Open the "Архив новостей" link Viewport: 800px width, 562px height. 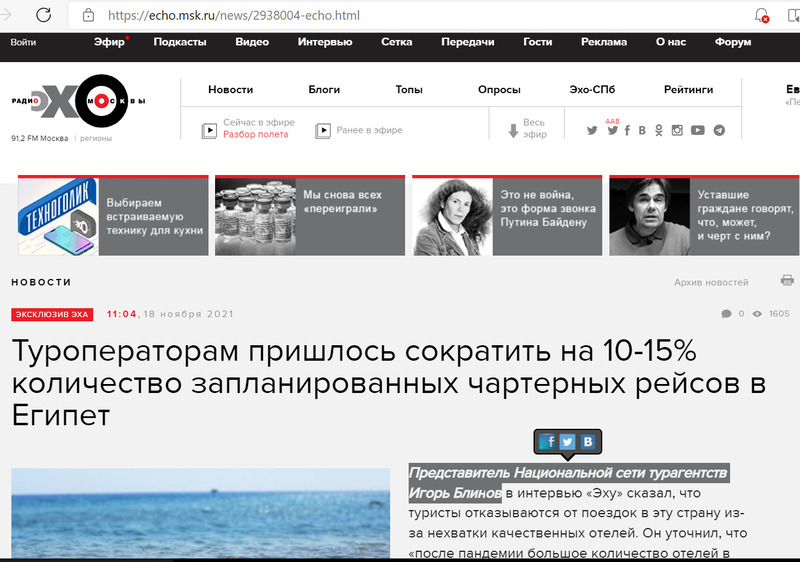click(x=711, y=283)
